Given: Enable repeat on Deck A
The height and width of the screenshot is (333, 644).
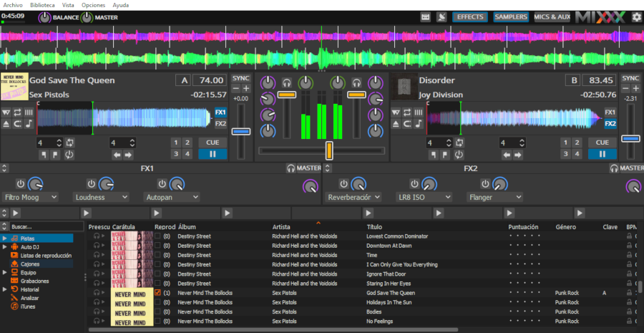Looking at the screenshot, I should point(17,112).
